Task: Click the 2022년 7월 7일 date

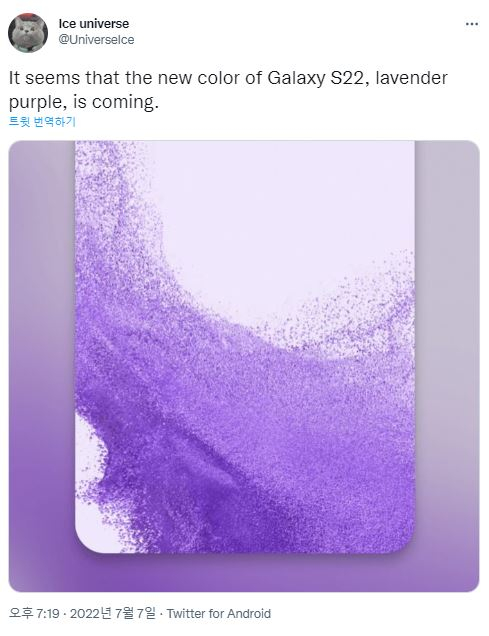Action: pyautogui.click(x=112, y=613)
